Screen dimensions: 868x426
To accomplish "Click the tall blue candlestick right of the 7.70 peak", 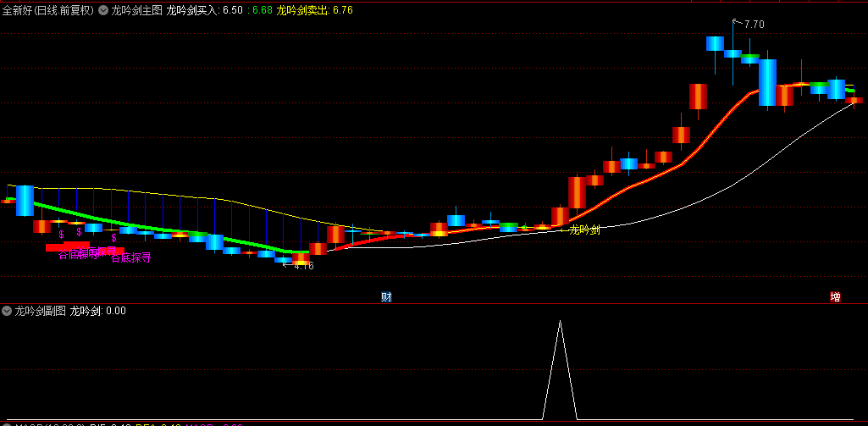I will click(x=767, y=82).
